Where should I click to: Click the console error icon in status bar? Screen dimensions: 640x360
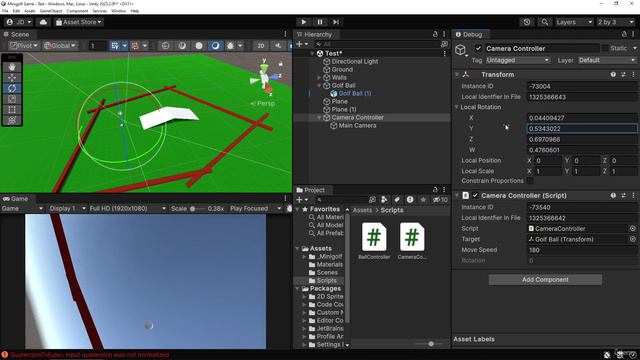4,355
